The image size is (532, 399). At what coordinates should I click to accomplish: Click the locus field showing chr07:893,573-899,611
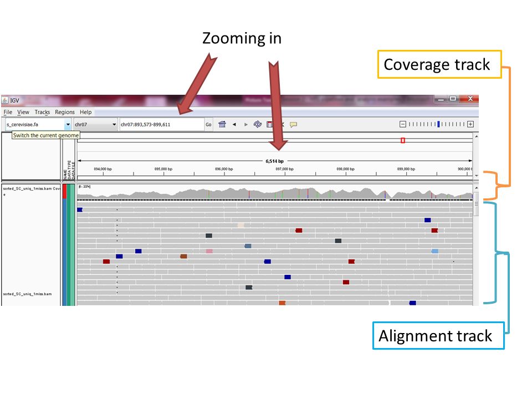click(x=161, y=125)
